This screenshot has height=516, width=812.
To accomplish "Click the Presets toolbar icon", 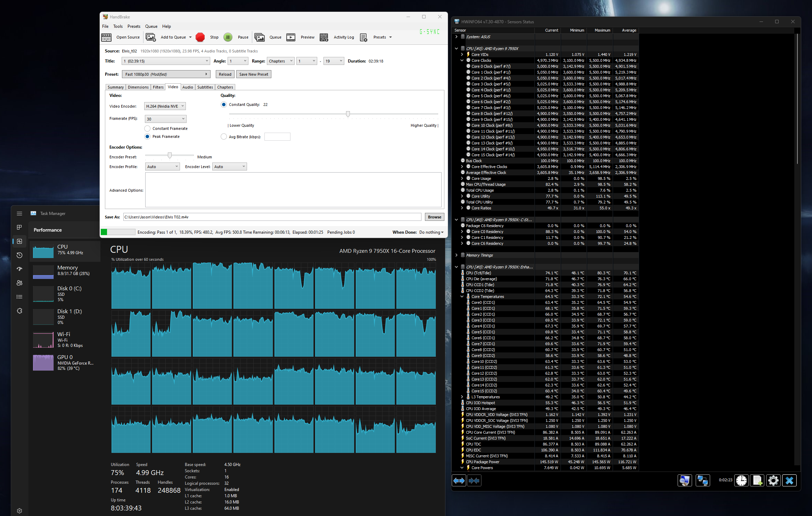I will [x=363, y=37].
